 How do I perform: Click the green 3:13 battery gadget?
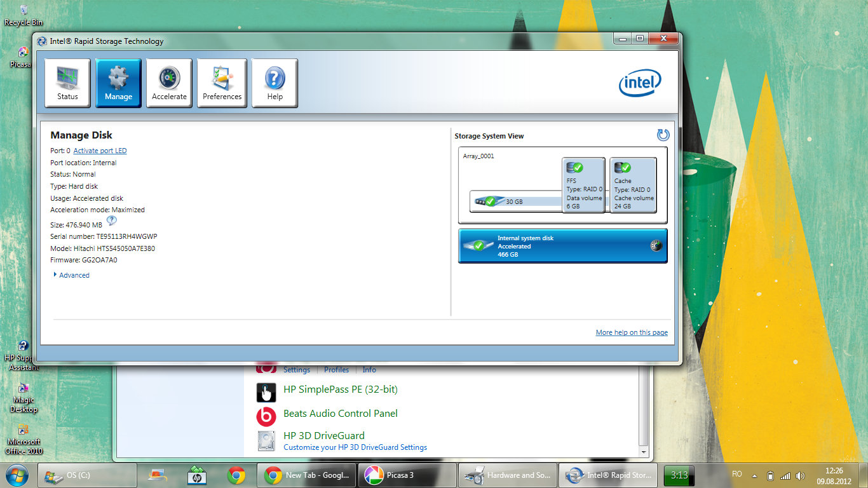tap(679, 475)
